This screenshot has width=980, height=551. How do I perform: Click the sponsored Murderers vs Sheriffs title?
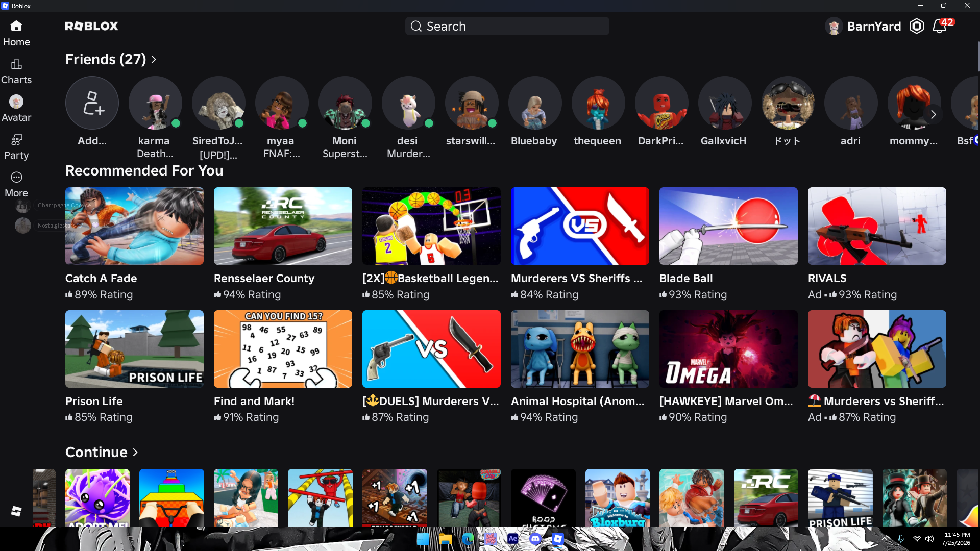point(876,401)
